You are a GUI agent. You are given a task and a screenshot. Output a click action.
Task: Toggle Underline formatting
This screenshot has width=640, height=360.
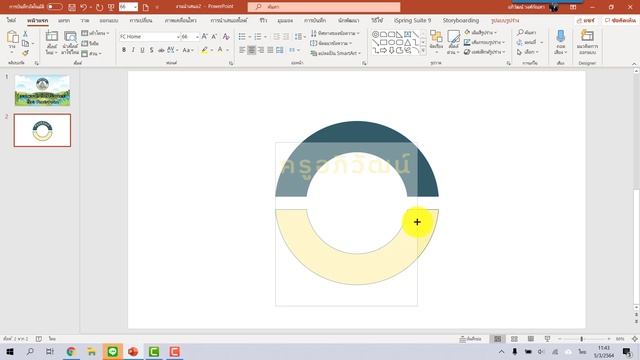142,50
